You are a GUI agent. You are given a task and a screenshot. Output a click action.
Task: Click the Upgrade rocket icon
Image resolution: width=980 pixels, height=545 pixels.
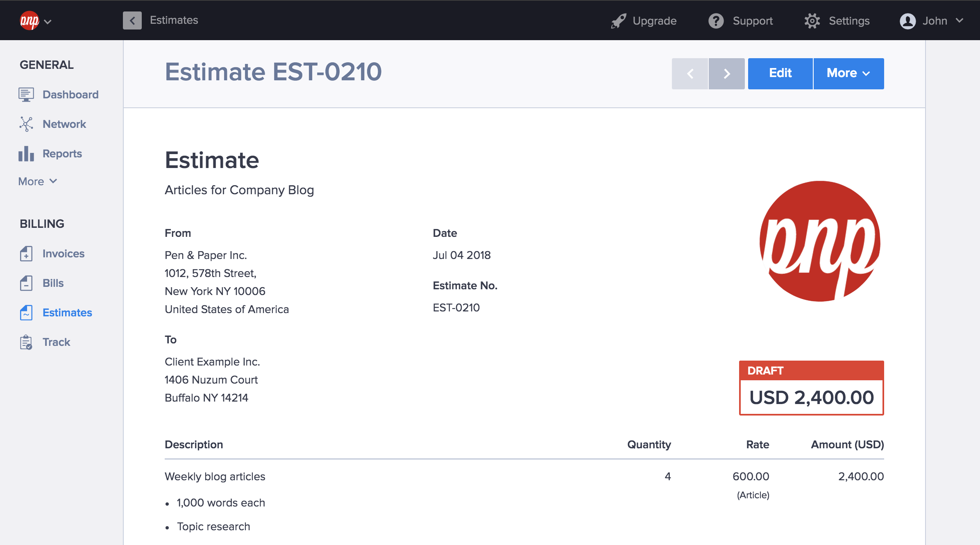pyautogui.click(x=618, y=21)
